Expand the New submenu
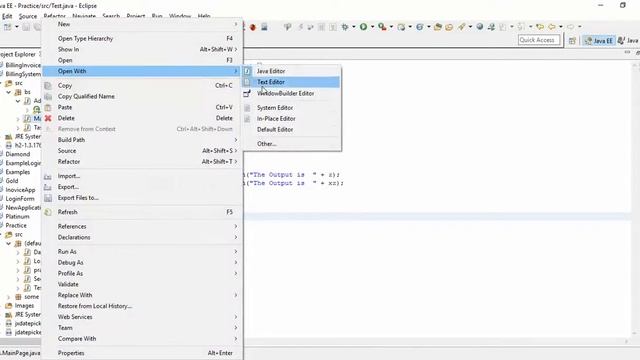This screenshot has height=360, width=640. pos(142,24)
